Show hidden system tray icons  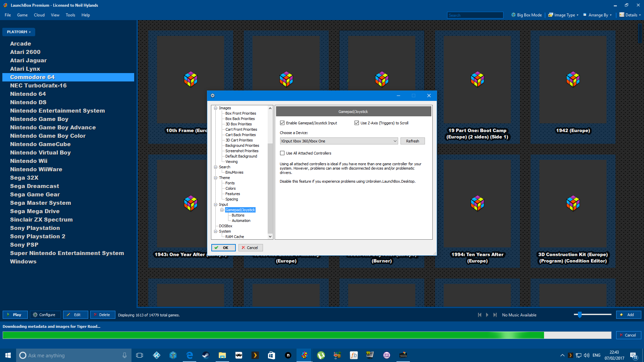pos(562,355)
